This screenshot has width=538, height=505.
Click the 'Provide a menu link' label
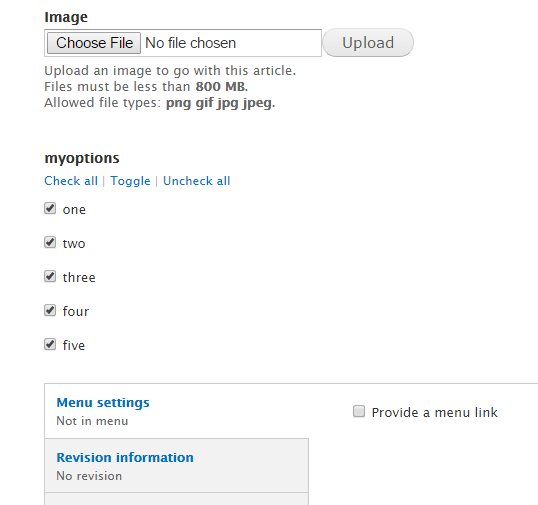tap(434, 412)
